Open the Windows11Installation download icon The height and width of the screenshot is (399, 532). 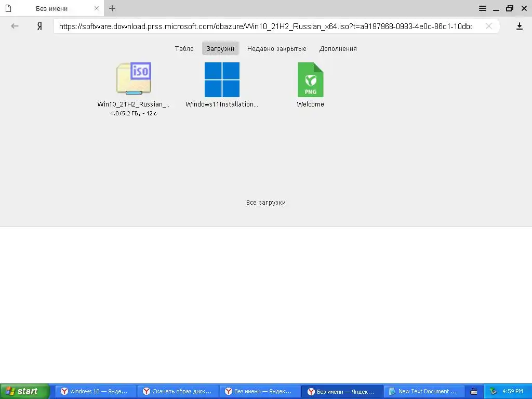pos(222,79)
